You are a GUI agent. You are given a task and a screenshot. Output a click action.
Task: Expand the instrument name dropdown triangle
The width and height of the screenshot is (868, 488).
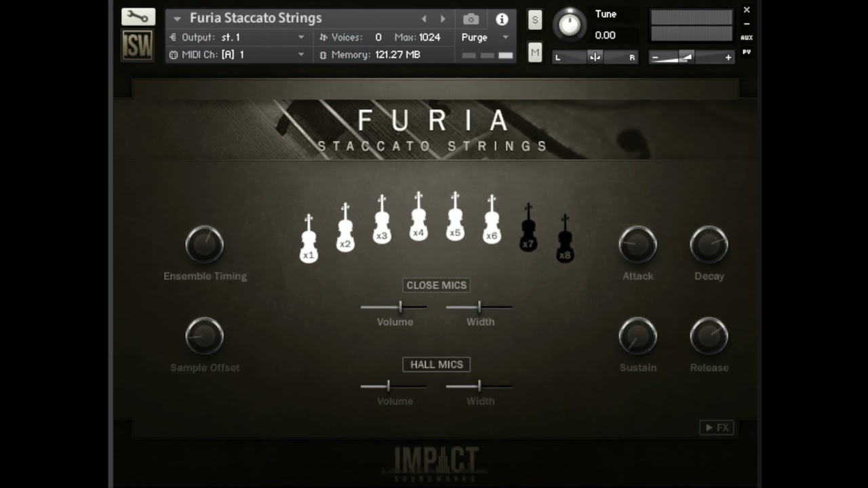point(177,19)
